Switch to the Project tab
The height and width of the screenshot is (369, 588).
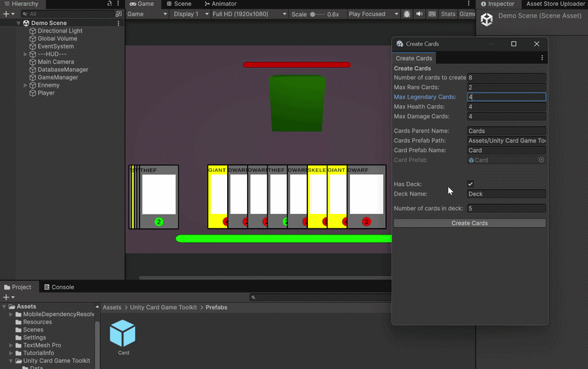18,287
